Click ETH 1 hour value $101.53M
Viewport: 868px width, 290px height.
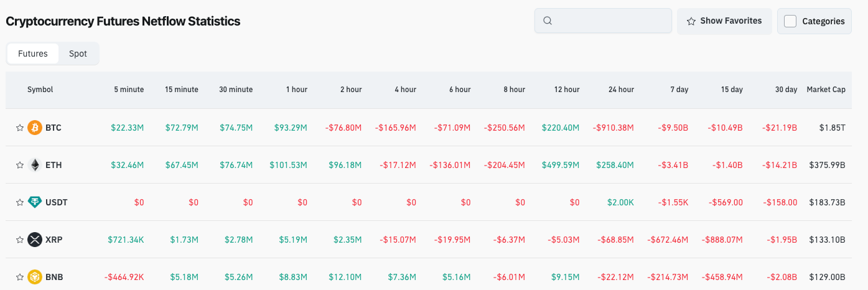(x=289, y=165)
